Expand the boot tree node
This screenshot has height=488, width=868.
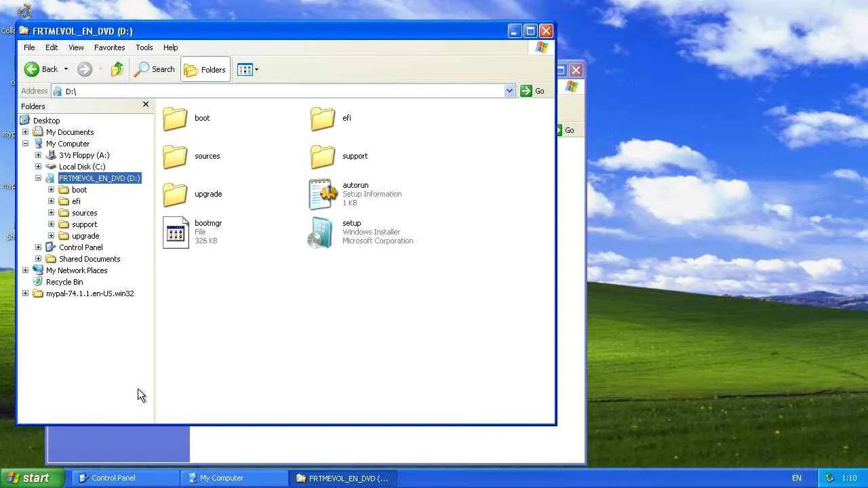[51, 190]
